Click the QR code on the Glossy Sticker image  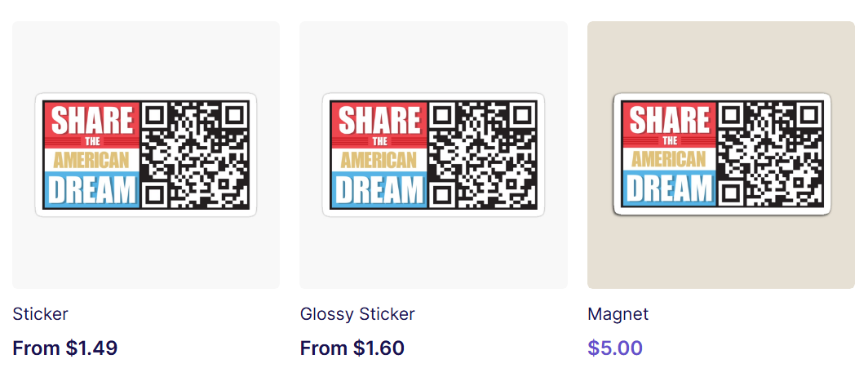tap(482, 155)
